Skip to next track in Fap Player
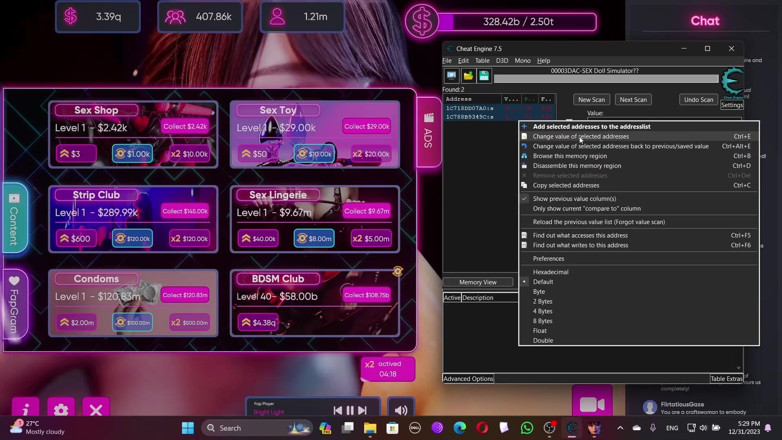 [363, 410]
